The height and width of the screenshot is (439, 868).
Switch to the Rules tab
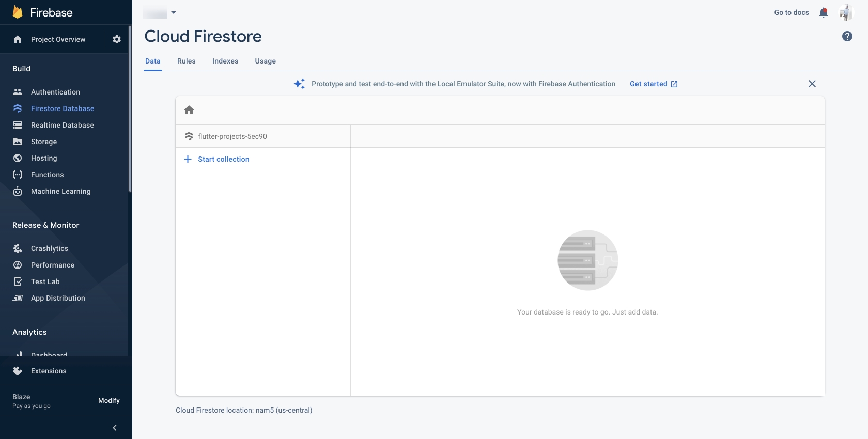tap(186, 61)
